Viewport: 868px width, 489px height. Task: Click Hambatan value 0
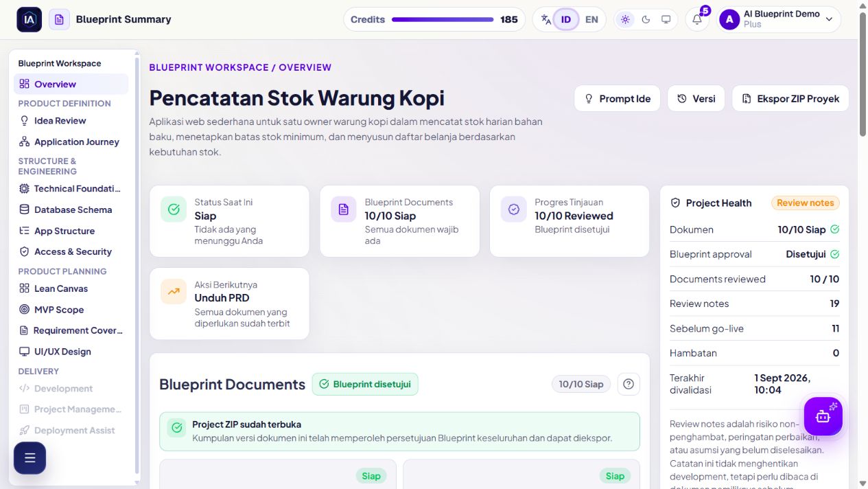point(836,353)
